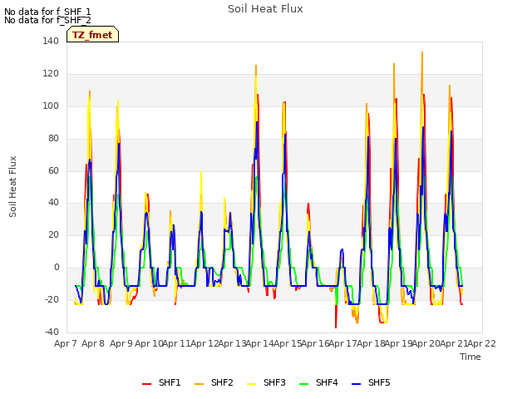Click the orange SHF2 legend swatch
This screenshot has height=399, width=532.
point(199,384)
